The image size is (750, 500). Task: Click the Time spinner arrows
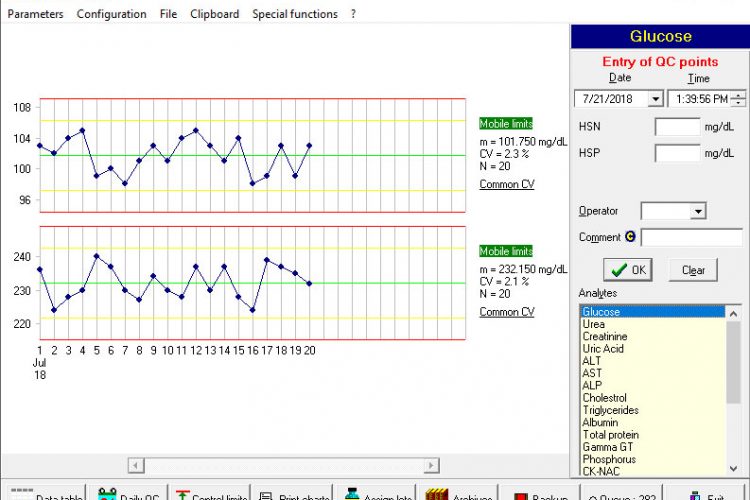738,99
